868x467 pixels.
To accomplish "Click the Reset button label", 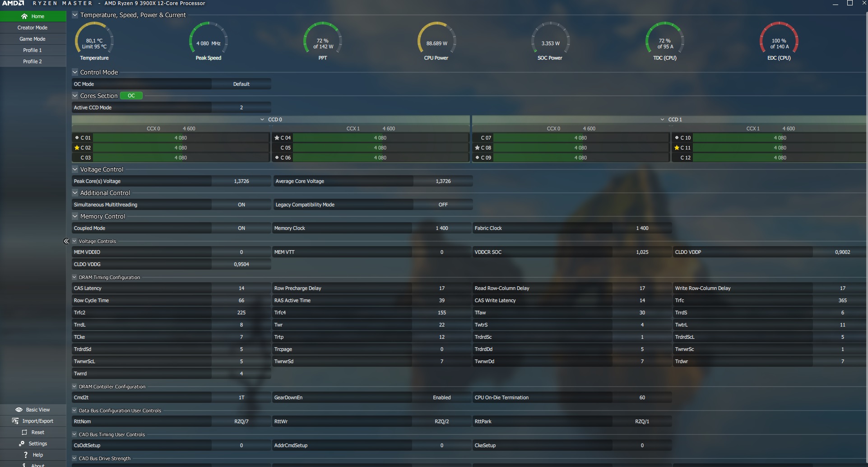I will pyautogui.click(x=38, y=432).
